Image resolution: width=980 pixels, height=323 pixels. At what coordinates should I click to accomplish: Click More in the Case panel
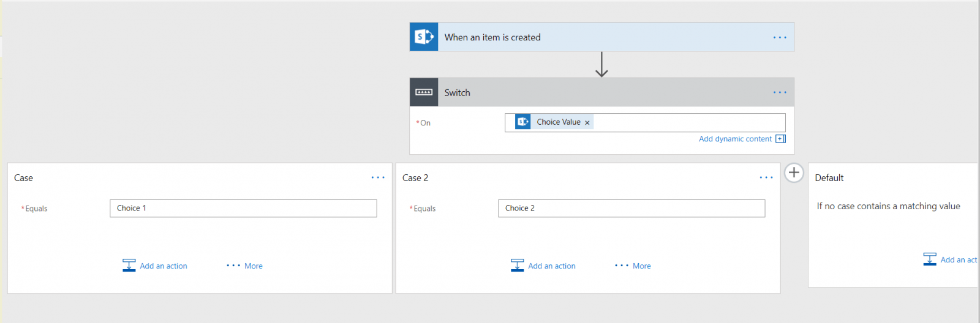coord(245,266)
